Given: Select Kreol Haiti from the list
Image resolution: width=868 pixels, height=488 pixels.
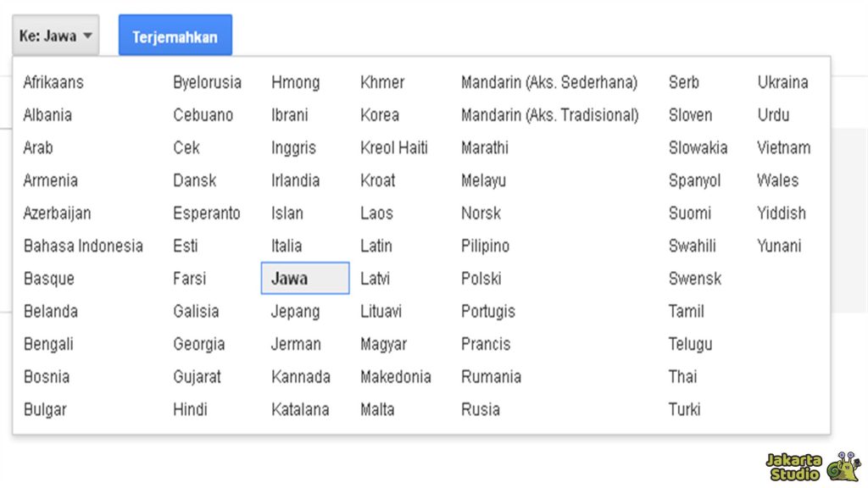Looking at the screenshot, I should click(394, 147).
